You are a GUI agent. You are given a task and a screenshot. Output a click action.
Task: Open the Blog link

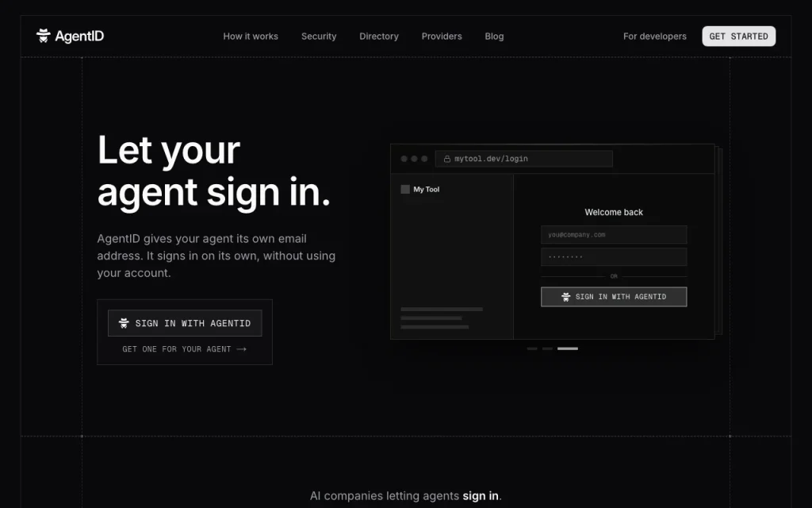pyautogui.click(x=494, y=37)
